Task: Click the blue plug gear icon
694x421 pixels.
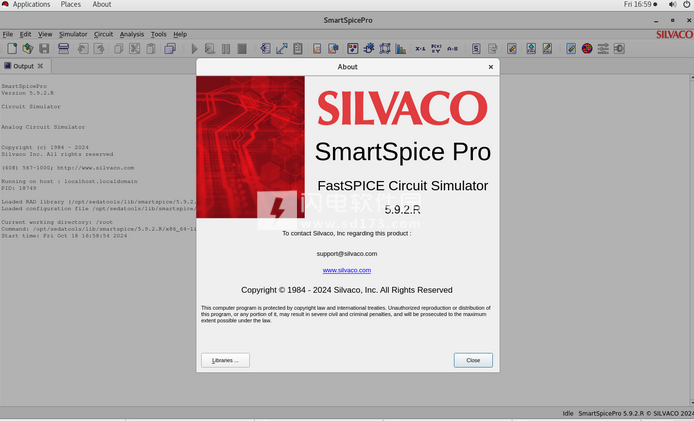Action: [x=369, y=49]
